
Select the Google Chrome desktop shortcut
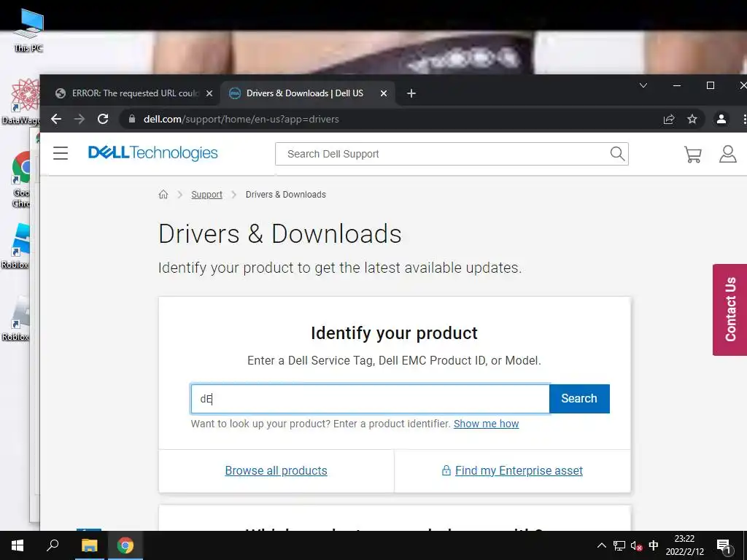(x=20, y=179)
